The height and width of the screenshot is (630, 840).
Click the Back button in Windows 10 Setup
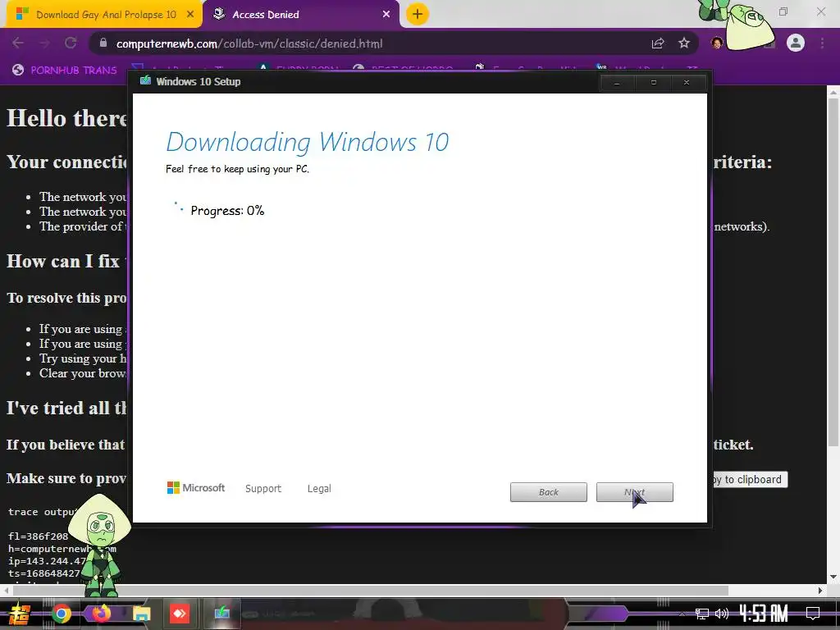(x=548, y=492)
